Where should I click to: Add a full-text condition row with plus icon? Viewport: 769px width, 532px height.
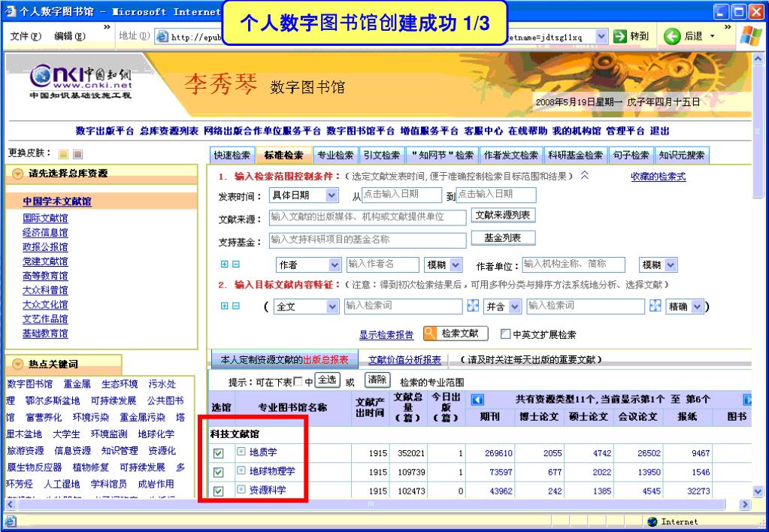(224, 306)
